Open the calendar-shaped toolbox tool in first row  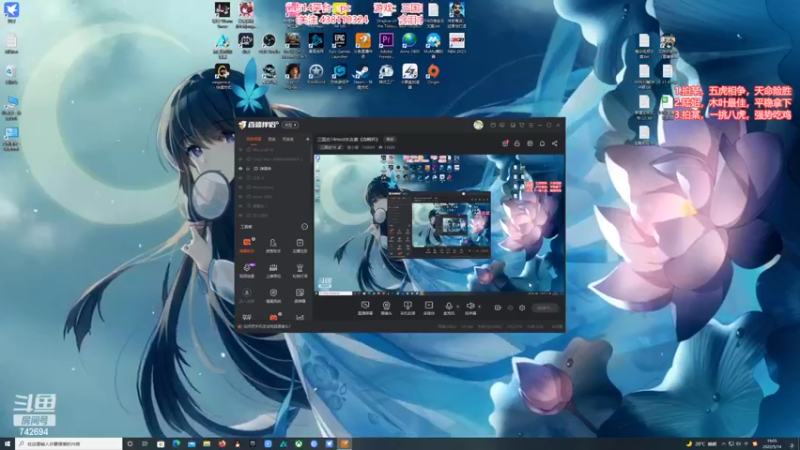click(x=299, y=245)
